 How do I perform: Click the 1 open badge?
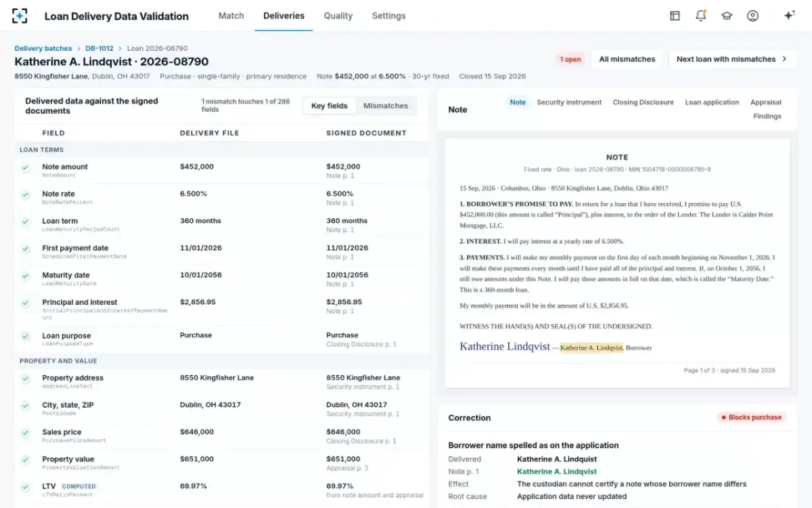570,60
